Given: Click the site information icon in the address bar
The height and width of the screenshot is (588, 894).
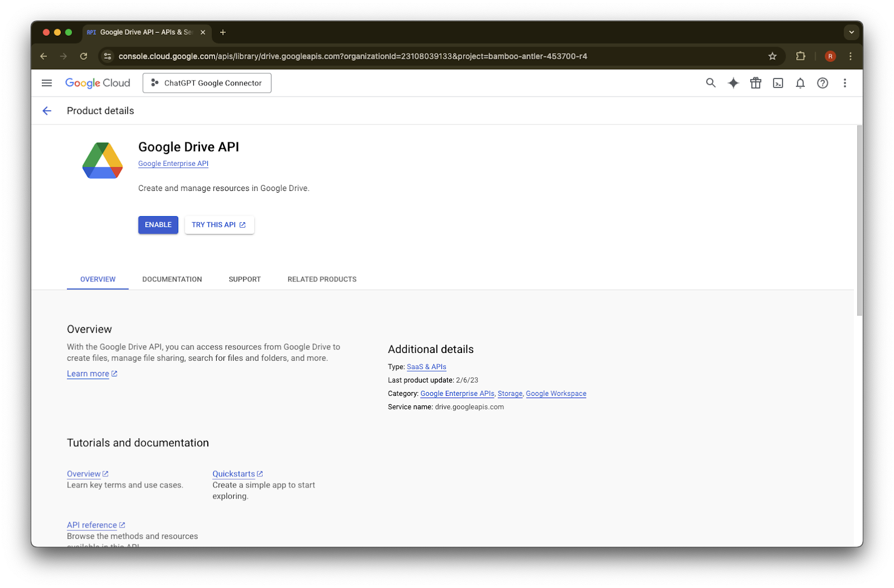Looking at the screenshot, I should (108, 56).
